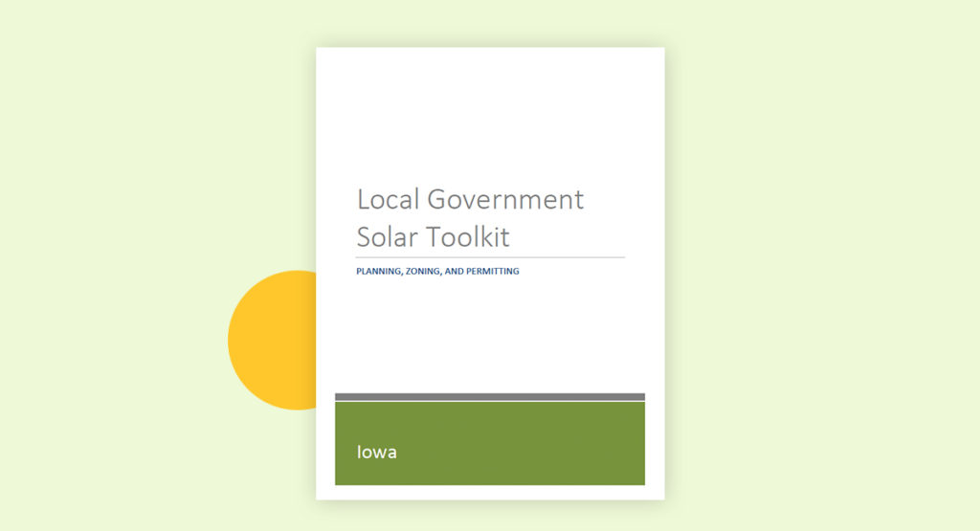The image size is (980, 531).
Task: Click the "PLANNING, ZONING, AND PERMITTING" subtitle
Action: tap(437, 271)
